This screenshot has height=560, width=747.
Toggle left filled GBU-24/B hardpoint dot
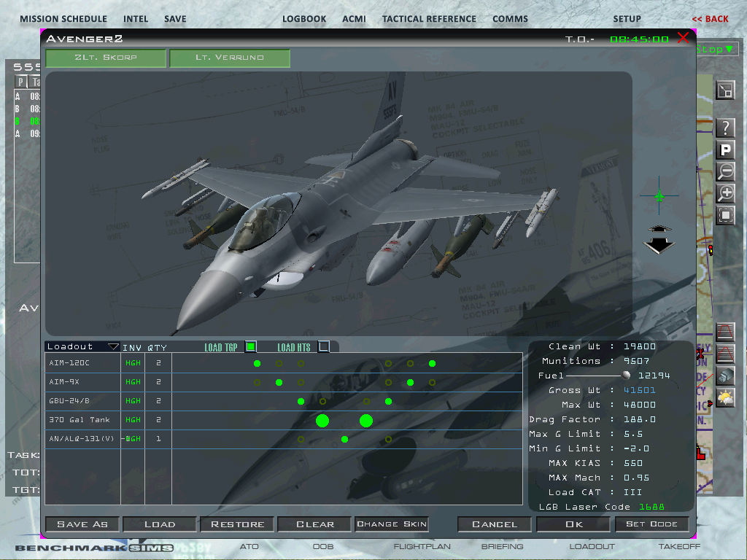(301, 402)
